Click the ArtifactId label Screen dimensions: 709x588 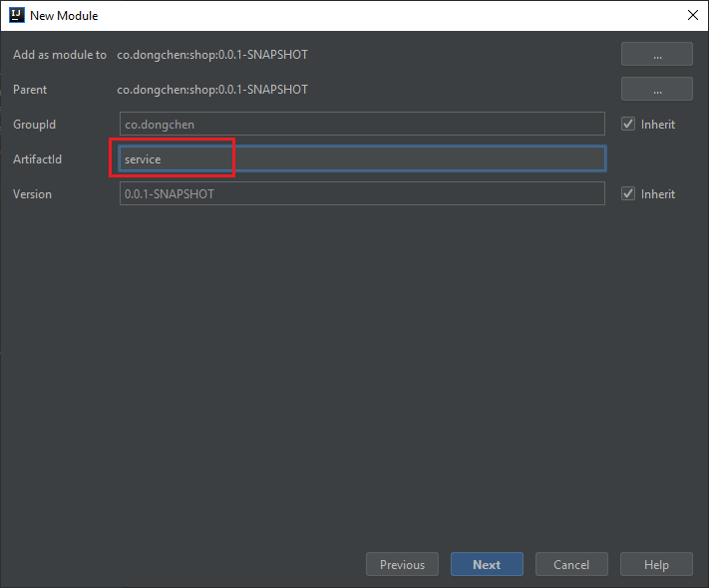(37, 159)
